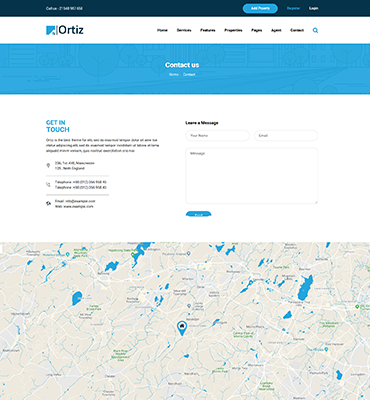The width and height of the screenshot is (370, 400).
Task: Open the Agent menu item
Action: tap(276, 30)
